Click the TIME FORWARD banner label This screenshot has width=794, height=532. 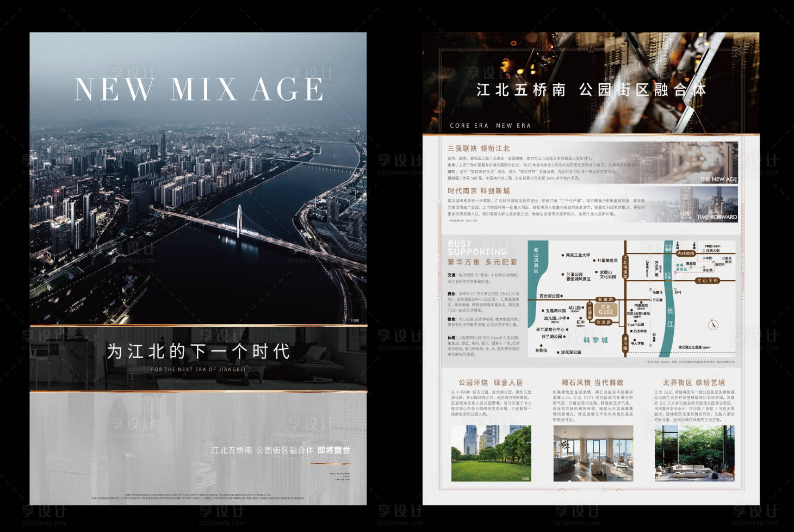point(717,217)
